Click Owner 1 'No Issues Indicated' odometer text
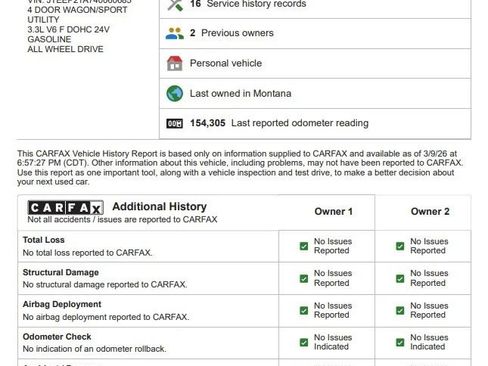 tap(333, 342)
